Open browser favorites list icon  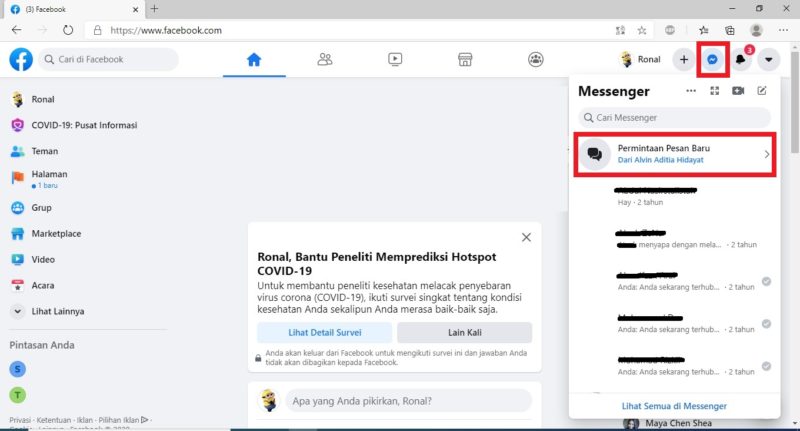[704, 31]
